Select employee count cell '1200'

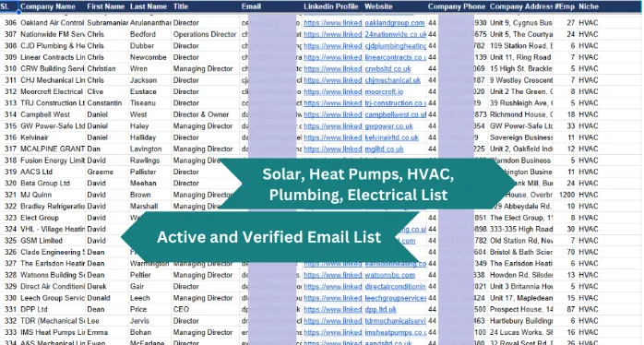point(566,195)
